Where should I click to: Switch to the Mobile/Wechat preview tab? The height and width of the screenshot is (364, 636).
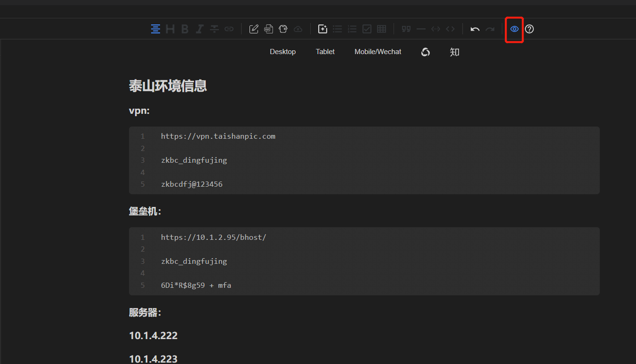[378, 52]
